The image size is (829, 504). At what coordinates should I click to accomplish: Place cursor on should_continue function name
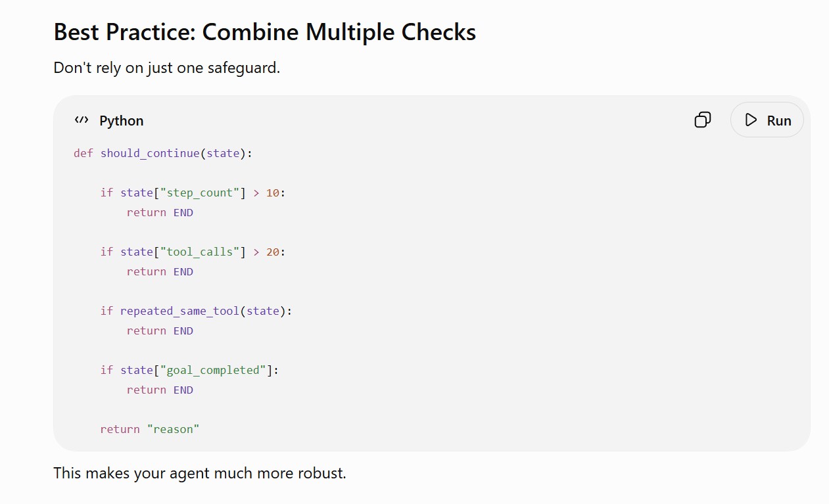[150, 154]
